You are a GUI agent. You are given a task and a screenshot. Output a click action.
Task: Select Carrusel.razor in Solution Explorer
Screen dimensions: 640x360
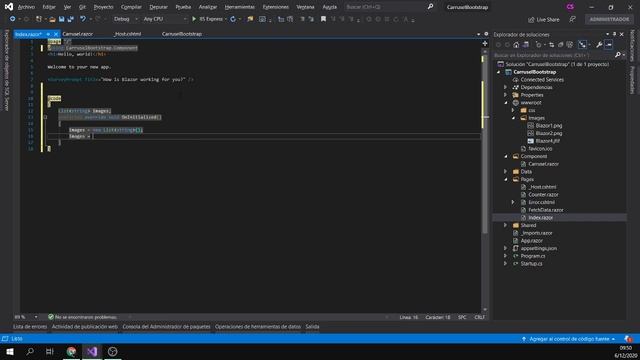click(543, 164)
